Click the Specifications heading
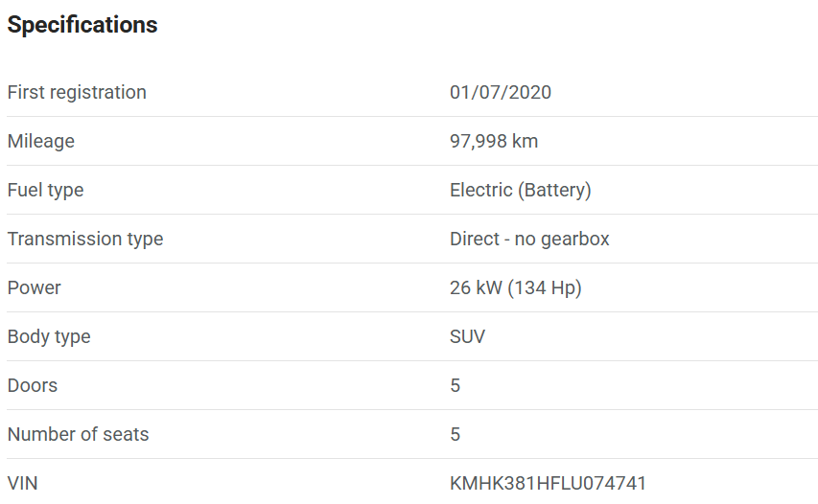Screen dimensions: 818x504 (x=82, y=25)
